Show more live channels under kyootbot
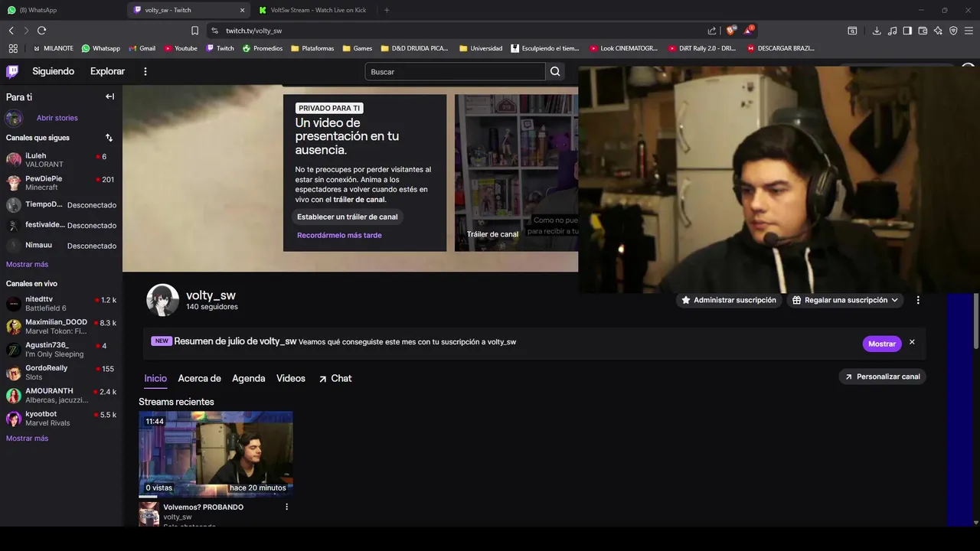This screenshot has height=551, width=980. [x=27, y=439]
